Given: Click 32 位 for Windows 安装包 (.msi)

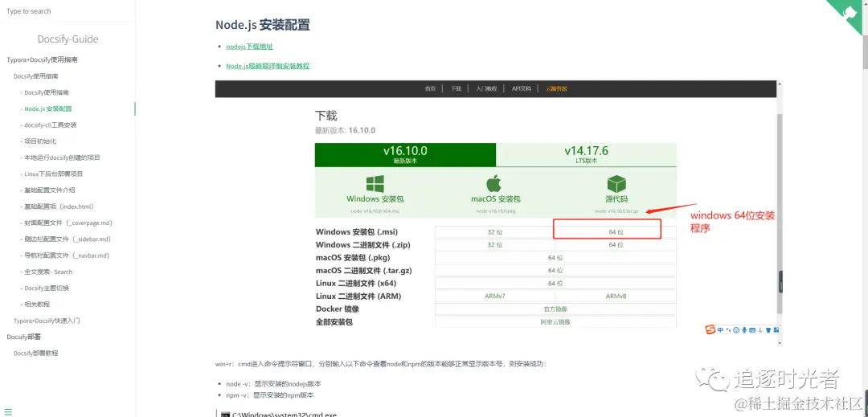Looking at the screenshot, I should (x=495, y=231).
